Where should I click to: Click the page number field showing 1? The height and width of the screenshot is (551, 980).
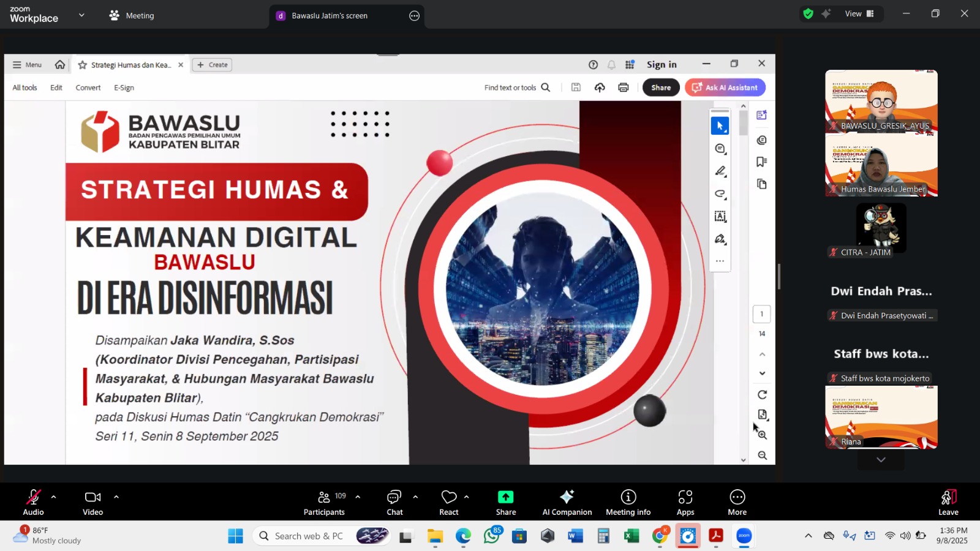tap(761, 313)
